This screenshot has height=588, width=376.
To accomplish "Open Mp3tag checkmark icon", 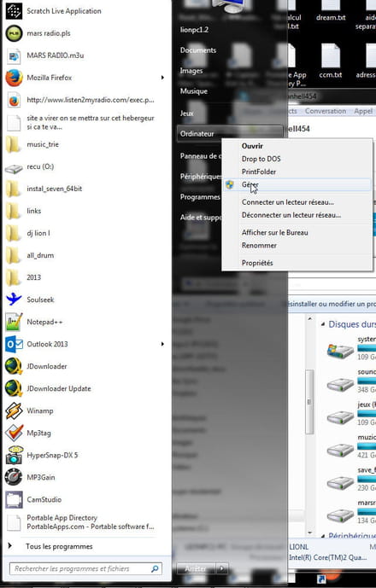I will point(14,433).
